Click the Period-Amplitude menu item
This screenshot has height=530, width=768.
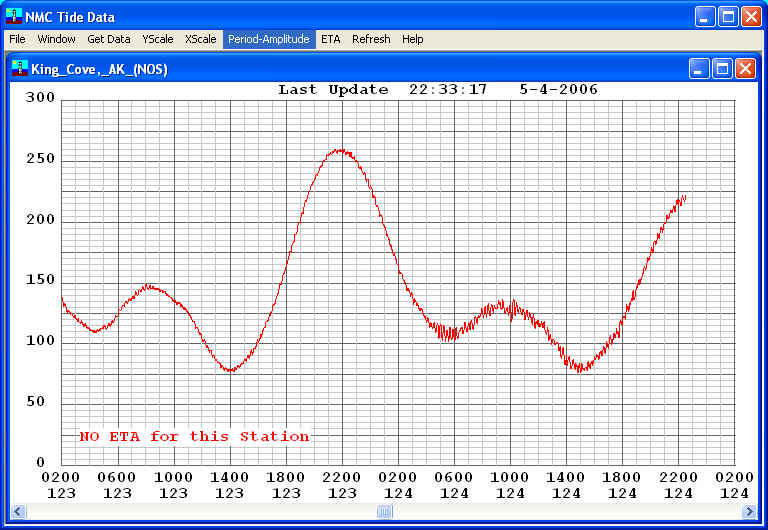[269, 39]
